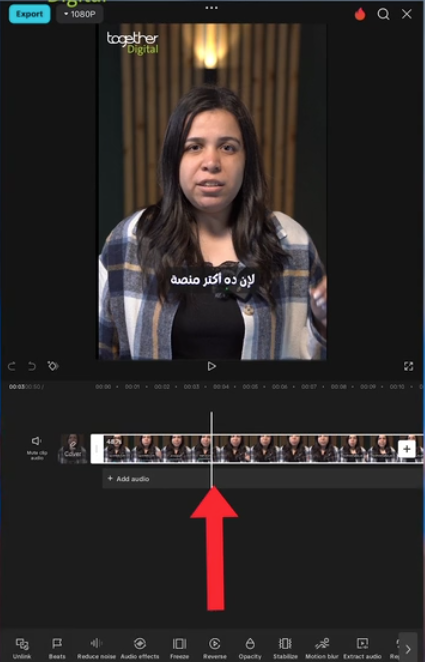
Task: Open the 1080P resolution dropdown
Action: coord(80,14)
